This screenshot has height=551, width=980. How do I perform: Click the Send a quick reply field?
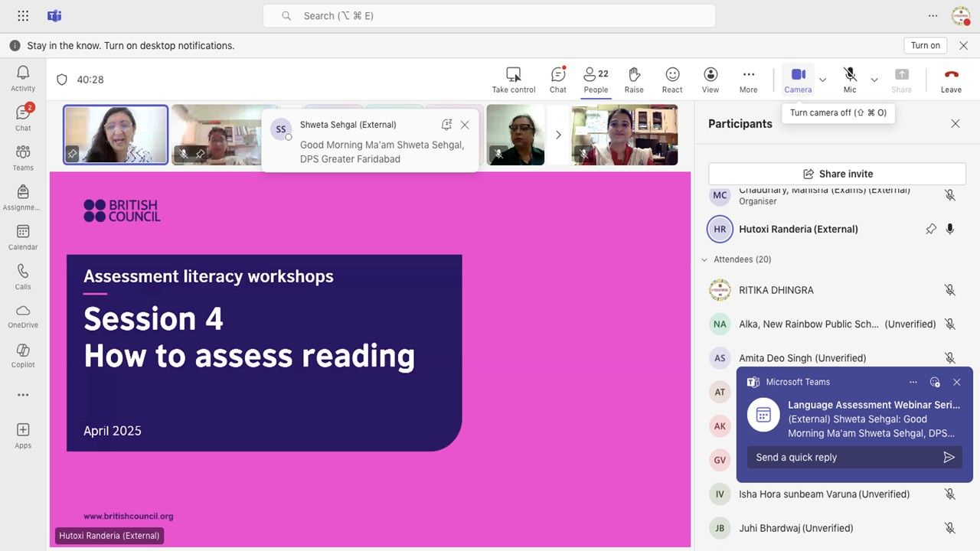842,458
